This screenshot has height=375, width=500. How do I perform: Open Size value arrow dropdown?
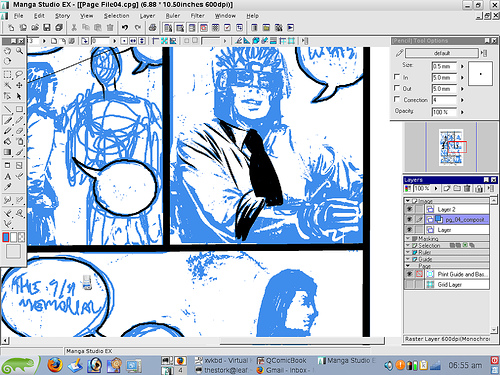click(462, 66)
